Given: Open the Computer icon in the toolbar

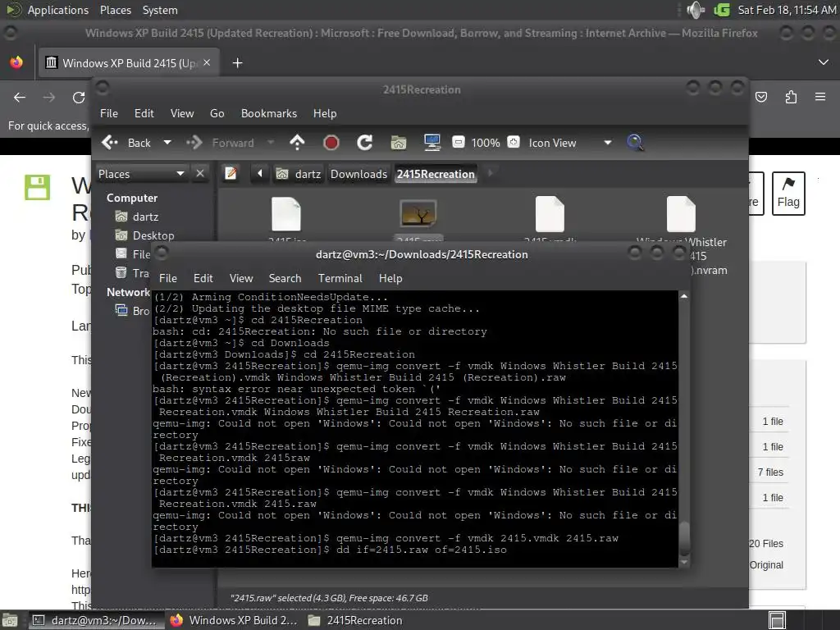Looking at the screenshot, I should click(431, 143).
